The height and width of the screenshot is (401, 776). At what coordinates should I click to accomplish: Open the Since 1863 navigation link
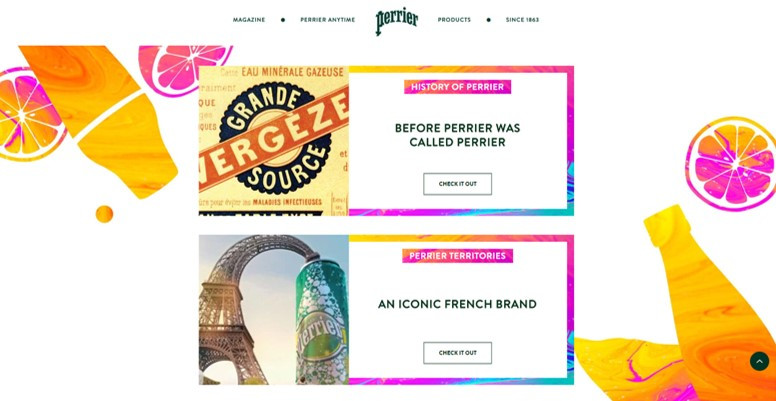tap(522, 20)
